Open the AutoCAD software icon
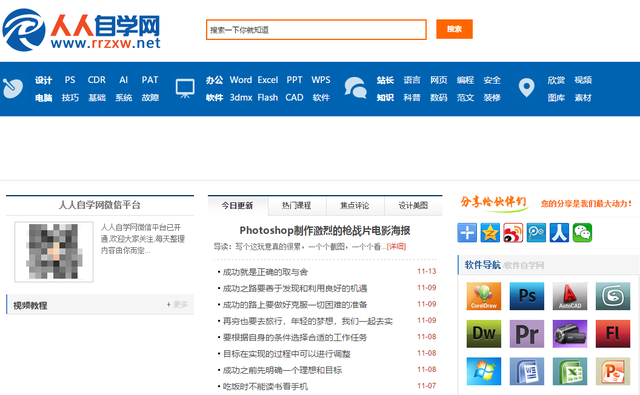The height and width of the screenshot is (395, 640). tap(570, 296)
